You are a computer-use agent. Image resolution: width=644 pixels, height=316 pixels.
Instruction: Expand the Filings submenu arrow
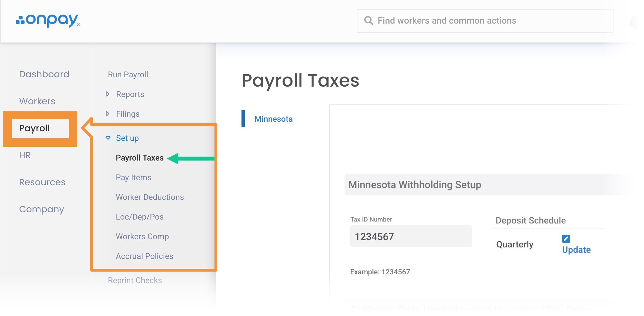click(107, 114)
